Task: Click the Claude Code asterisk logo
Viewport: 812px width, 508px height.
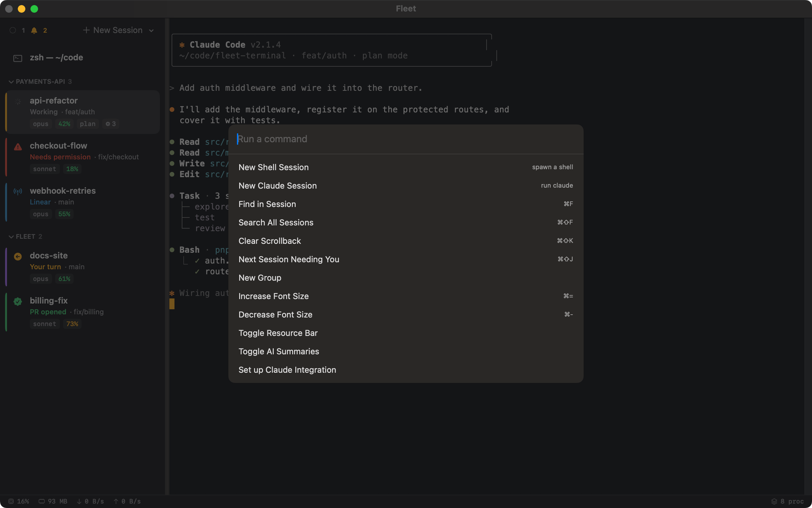Action: 182,45
